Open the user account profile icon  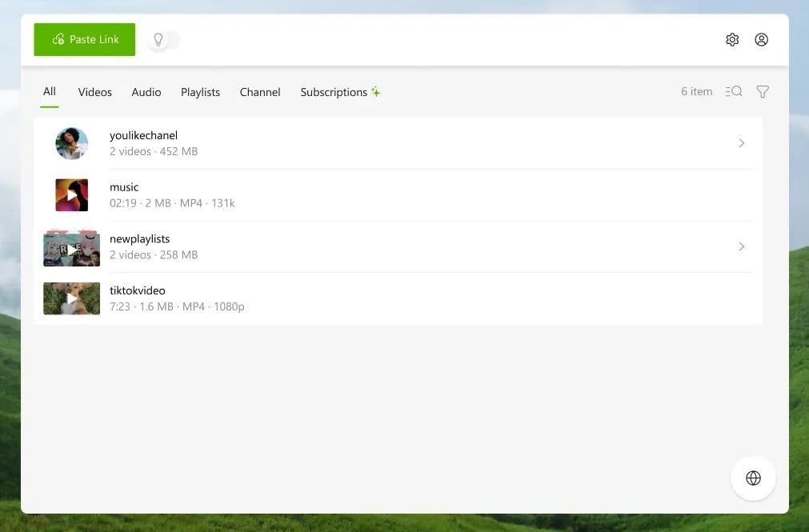click(761, 39)
